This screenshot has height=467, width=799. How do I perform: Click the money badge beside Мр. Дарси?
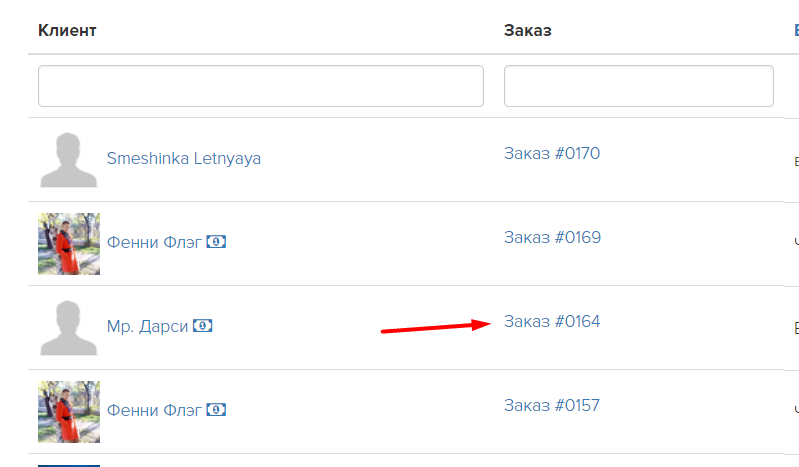(202, 326)
